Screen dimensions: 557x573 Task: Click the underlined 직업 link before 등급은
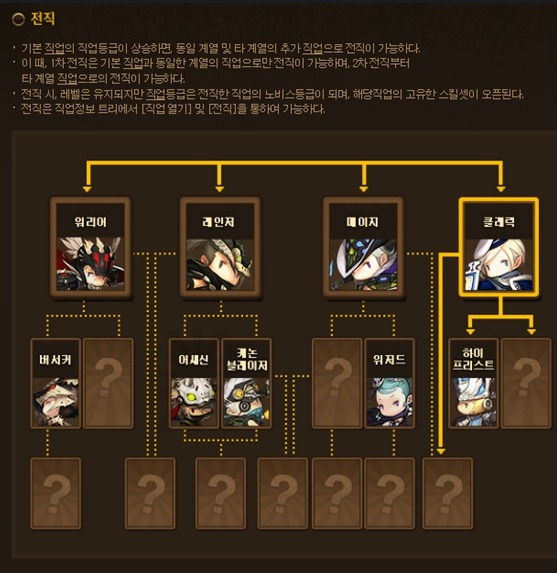[156, 94]
